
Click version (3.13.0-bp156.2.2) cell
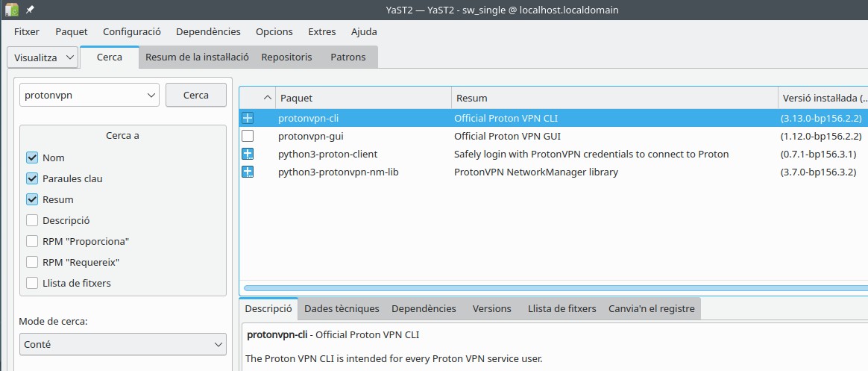[821, 118]
